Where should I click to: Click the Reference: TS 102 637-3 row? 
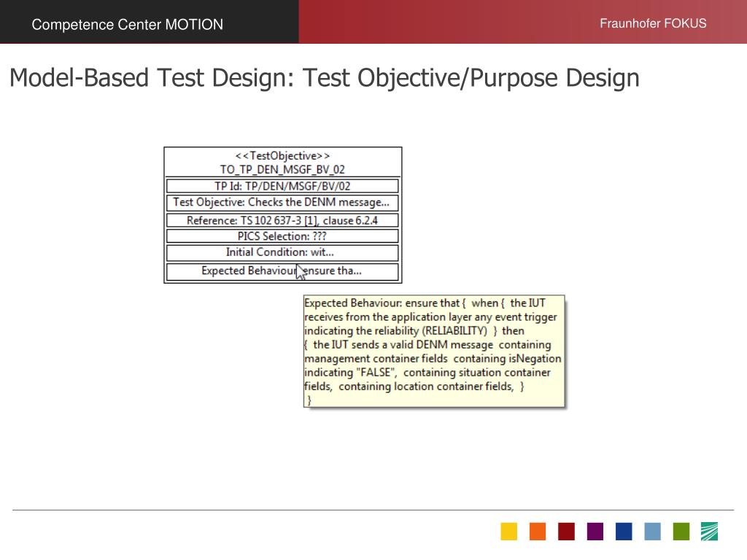282,220
